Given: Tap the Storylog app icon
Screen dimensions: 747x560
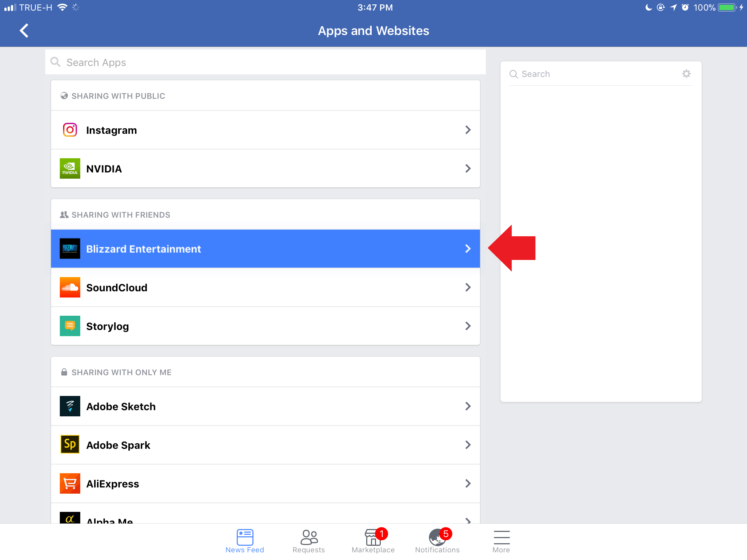Looking at the screenshot, I should (70, 326).
